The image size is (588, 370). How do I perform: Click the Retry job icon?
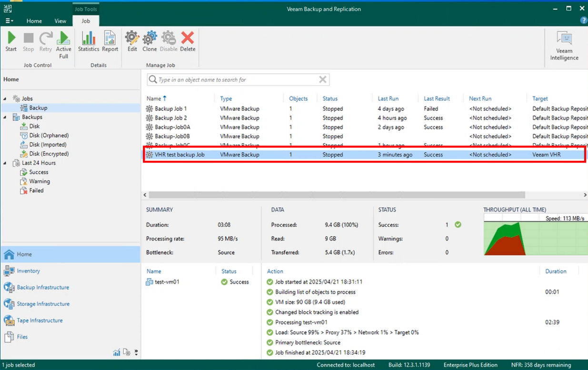pos(46,41)
